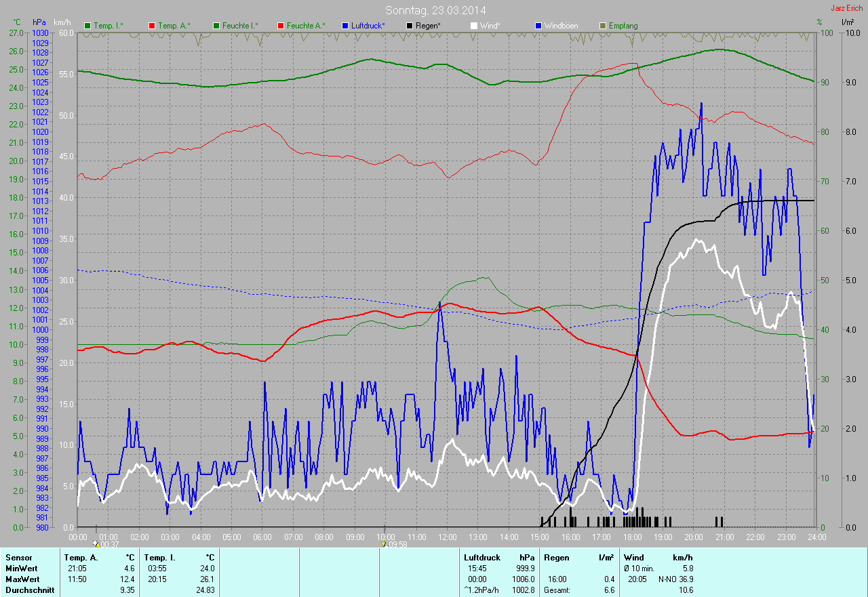Click the wind gust value 'N-NO 36.9'
This screenshot has width=868, height=597.
675,579
